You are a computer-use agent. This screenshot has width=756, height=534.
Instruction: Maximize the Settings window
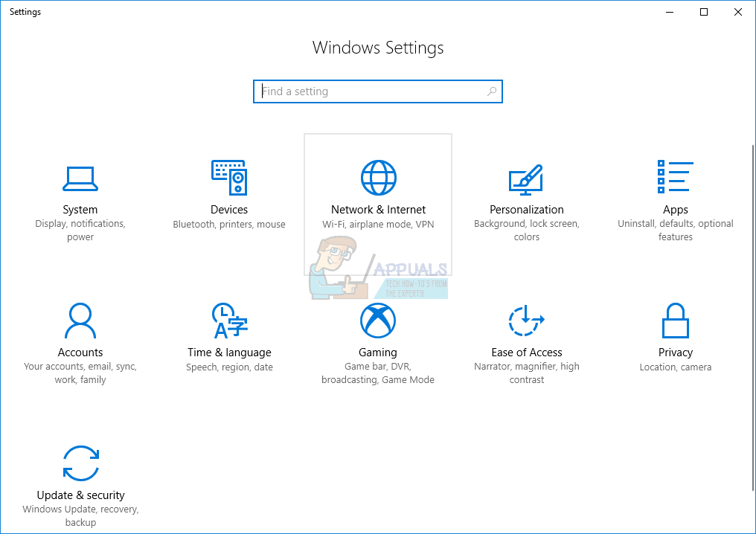704,12
